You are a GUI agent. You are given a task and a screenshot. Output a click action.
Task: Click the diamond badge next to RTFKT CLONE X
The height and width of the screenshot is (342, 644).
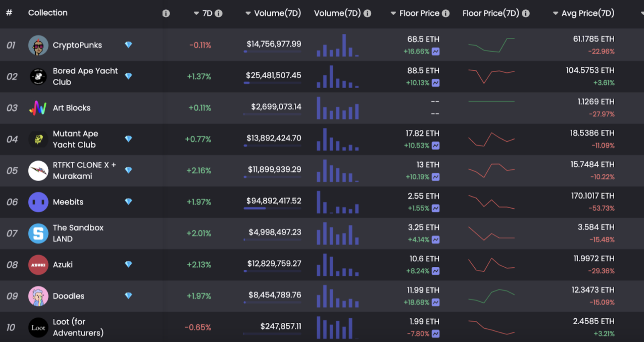click(x=128, y=170)
